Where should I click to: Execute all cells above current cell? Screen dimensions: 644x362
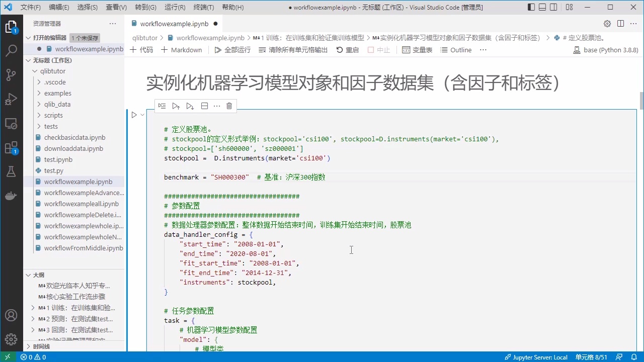pyautogui.click(x=176, y=106)
